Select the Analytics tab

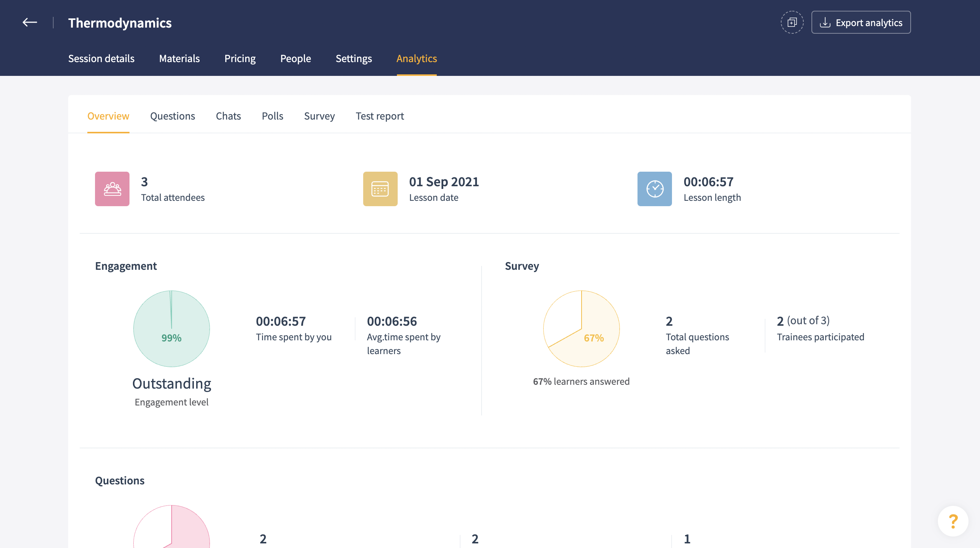click(x=416, y=58)
